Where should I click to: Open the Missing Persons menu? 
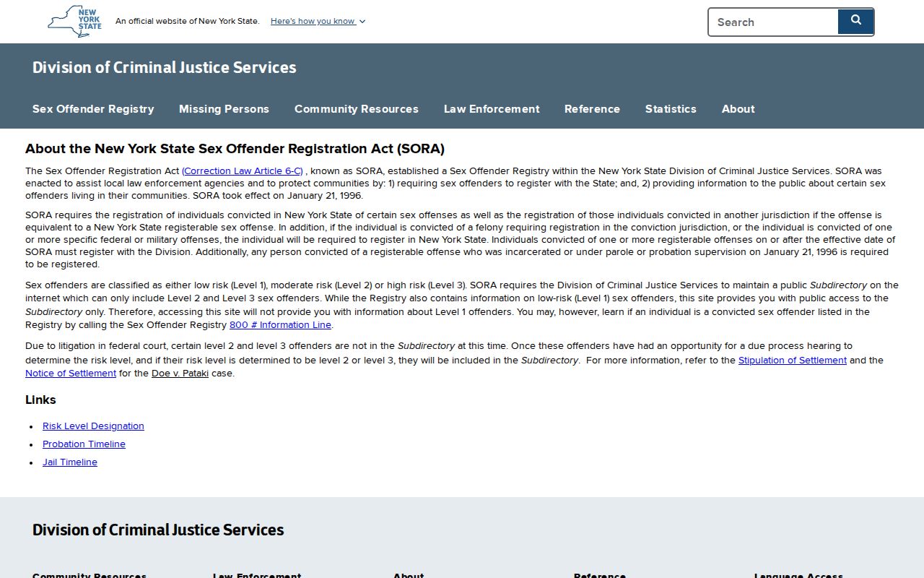pyautogui.click(x=224, y=109)
